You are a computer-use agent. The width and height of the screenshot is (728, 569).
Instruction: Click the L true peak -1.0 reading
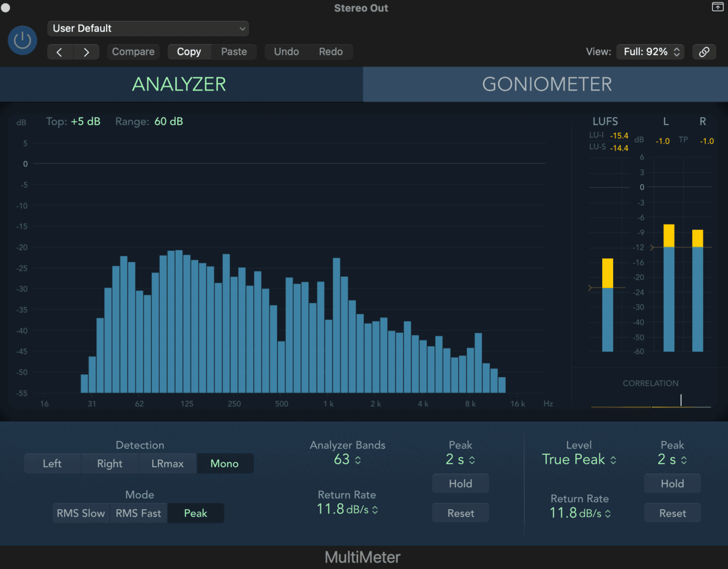[x=663, y=141]
